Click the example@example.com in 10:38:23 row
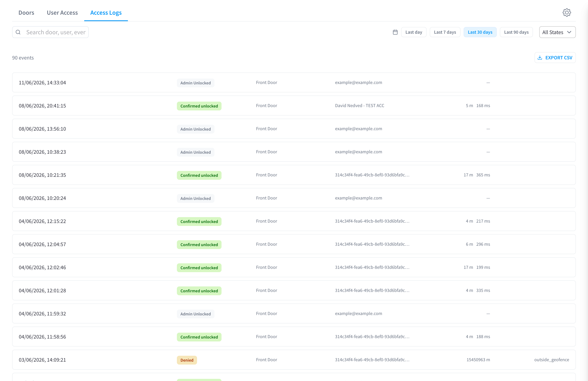This screenshot has width=588, height=381. (358, 152)
